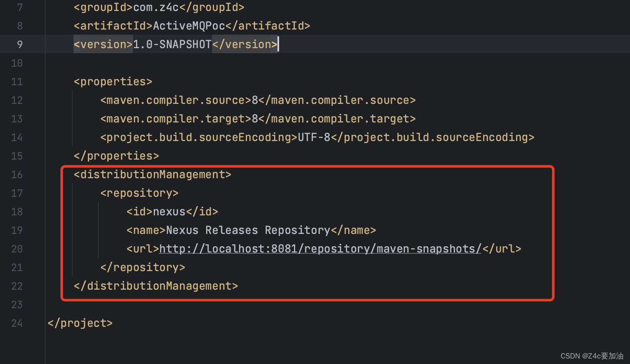Click the closing repository tag

[143, 267]
